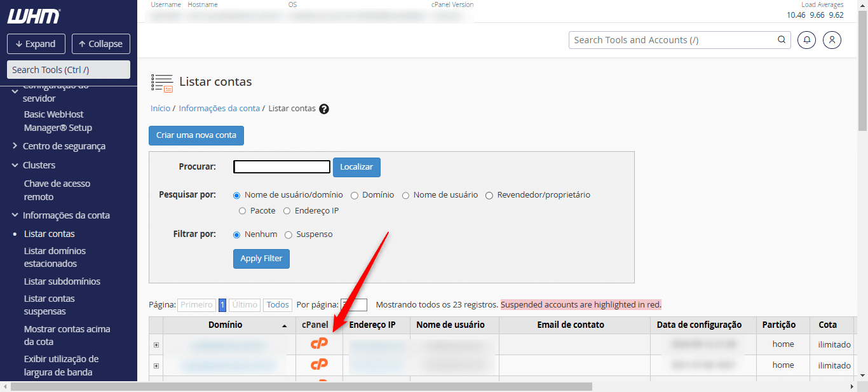Expand the first account row plus icon
Screen dimensions: 868x392
[156, 345]
